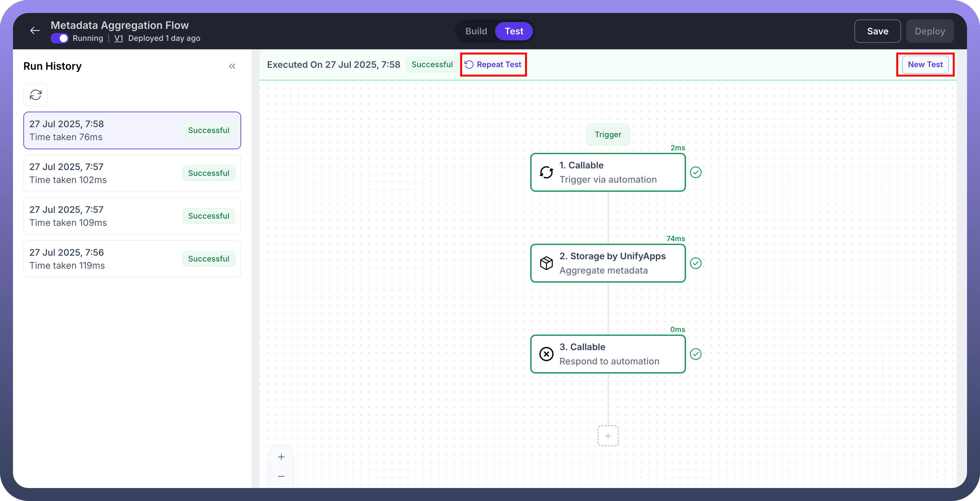This screenshot has height=501, width=980.
Task: Click the canvas zoom in plus
Action: (281, 457)
